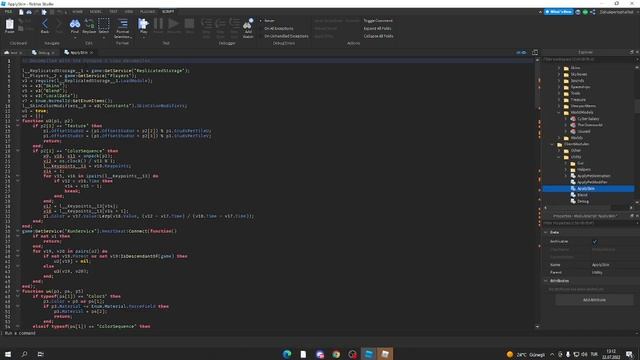Click the volume tray icon
This screenshot has width=640, height=360.
coord(584,354)
